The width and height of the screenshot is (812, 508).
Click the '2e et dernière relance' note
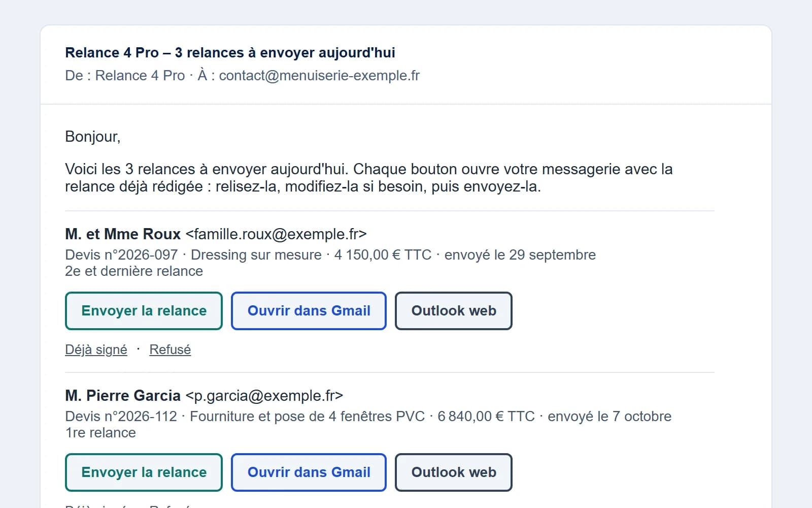tap(134, 271)
